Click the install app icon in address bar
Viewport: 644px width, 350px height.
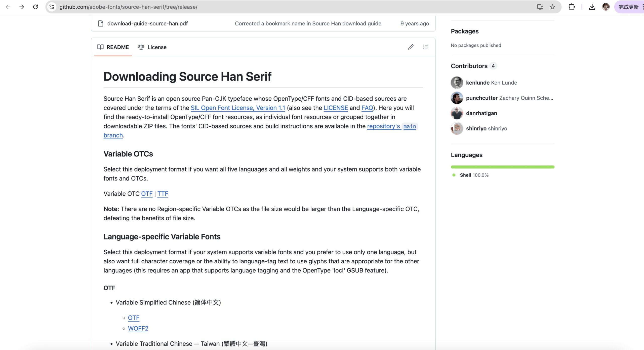click(x=540, y=7)
